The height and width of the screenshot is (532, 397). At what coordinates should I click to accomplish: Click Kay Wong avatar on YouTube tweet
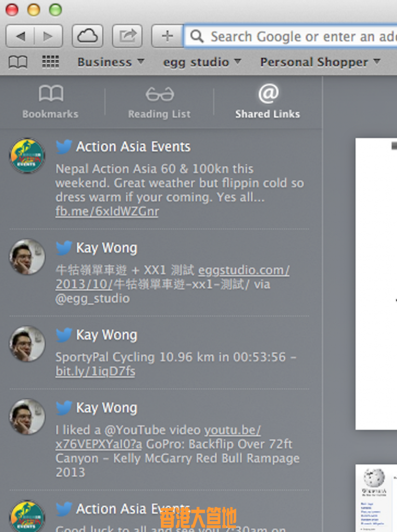pos(27,417)
